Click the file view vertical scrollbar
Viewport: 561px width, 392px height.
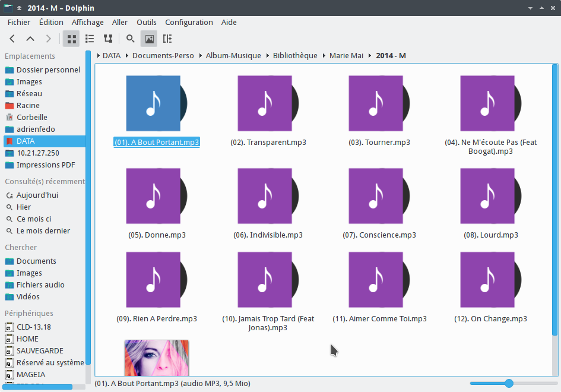point(555,200)
